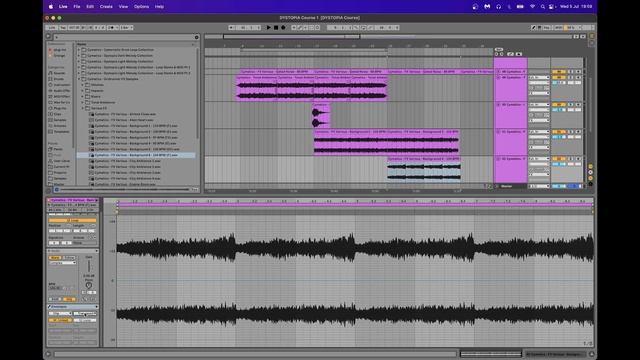Open the Complex warp mode dropdown
The width and height of the screenshot is (640, 360).
(x=62, y=263)
